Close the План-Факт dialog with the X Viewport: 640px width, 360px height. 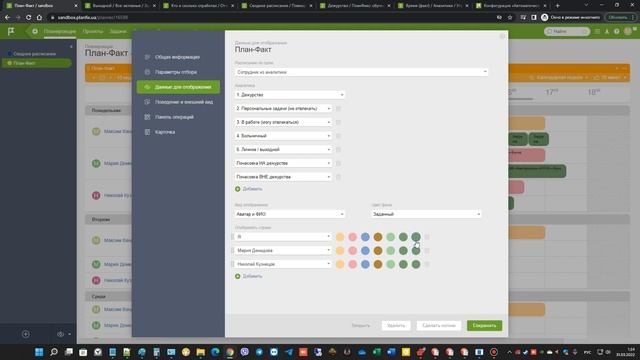tap(502, 36)
